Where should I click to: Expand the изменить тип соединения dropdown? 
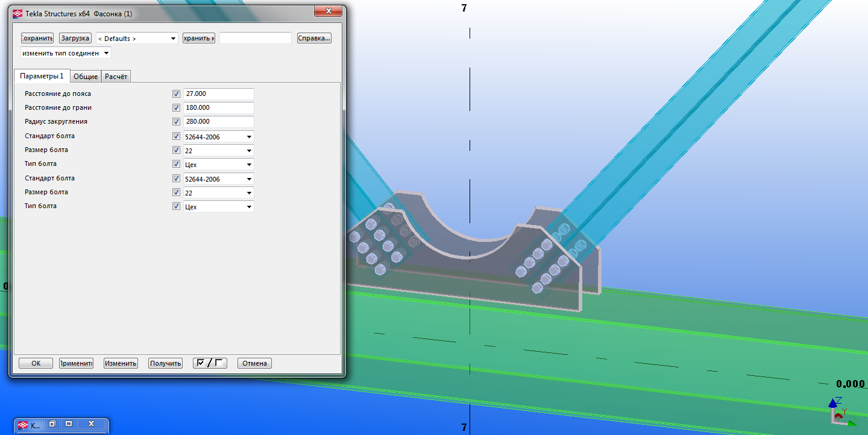click(66, 53)
